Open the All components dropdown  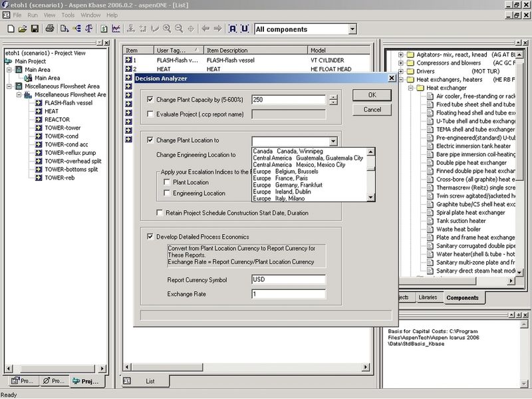[x=352, y=29]
